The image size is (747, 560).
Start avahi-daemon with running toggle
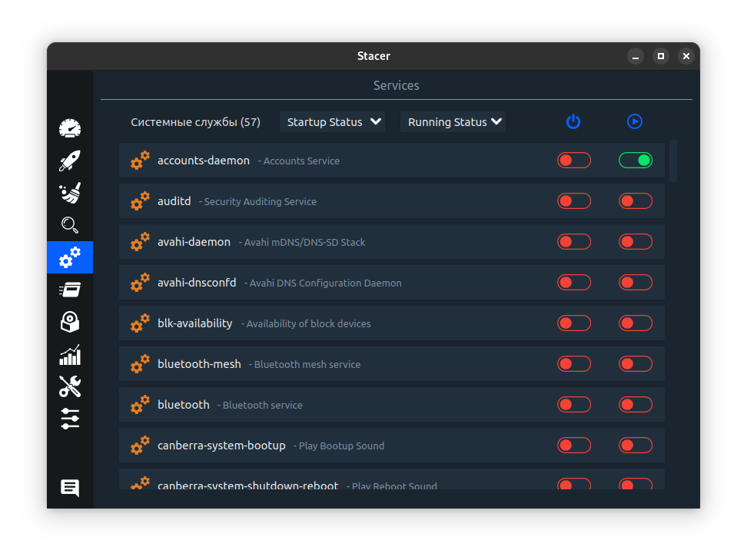click(x=636, y=242)
